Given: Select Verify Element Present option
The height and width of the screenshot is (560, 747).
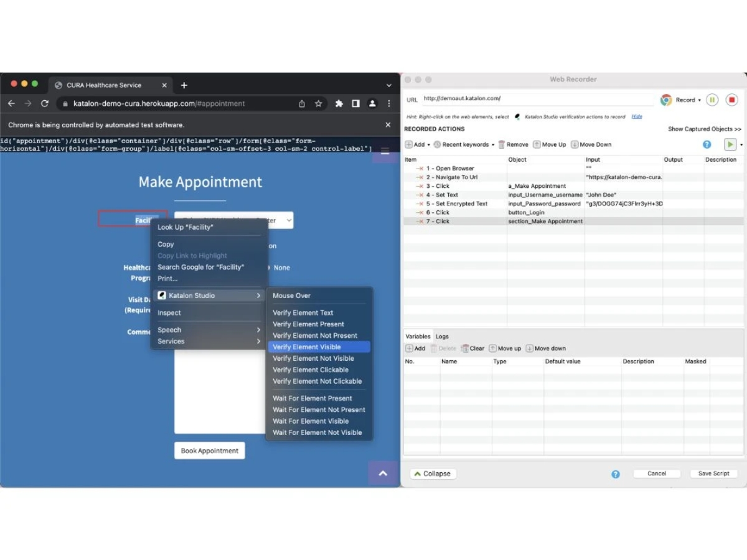Looking at the screenshot, I should 319,324.
